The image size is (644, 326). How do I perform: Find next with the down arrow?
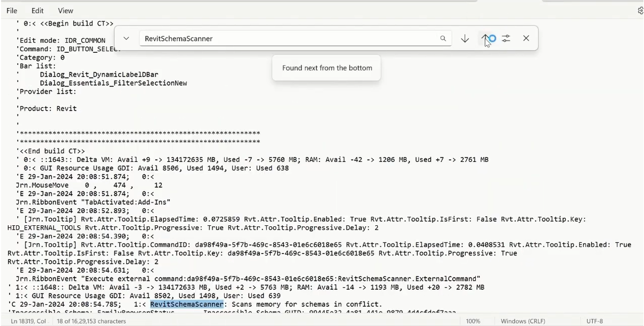465,38
